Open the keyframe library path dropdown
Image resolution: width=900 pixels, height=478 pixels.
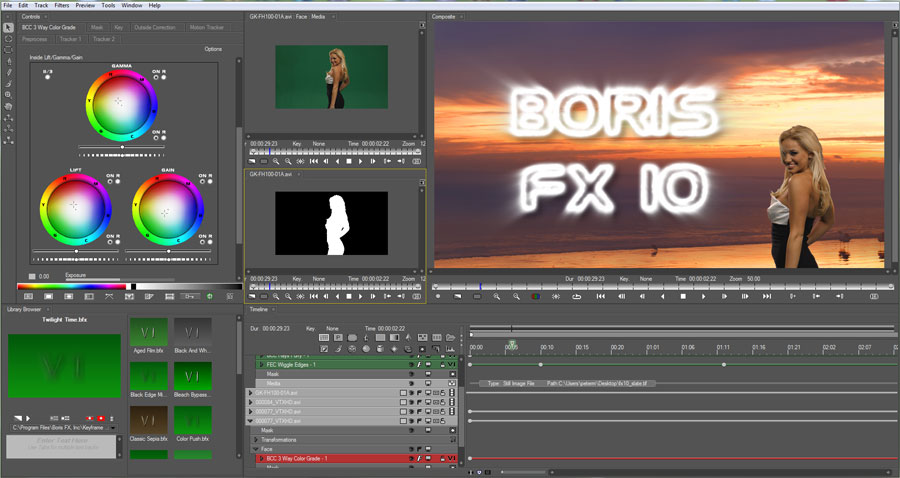click(113, 428)
